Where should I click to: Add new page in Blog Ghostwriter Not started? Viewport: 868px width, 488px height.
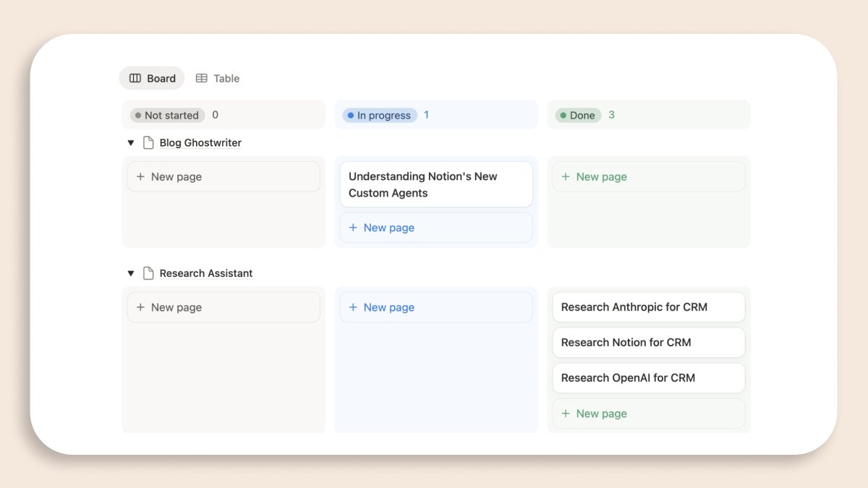tap(224, 176)
